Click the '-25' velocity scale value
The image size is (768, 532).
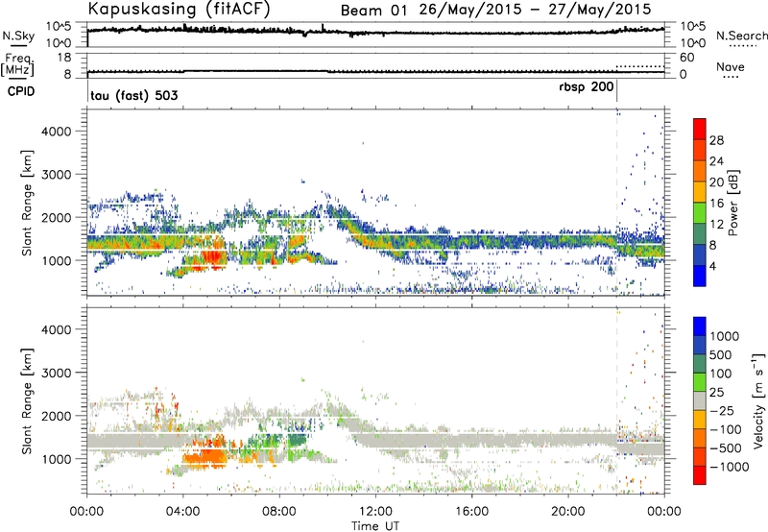[721, 411]
